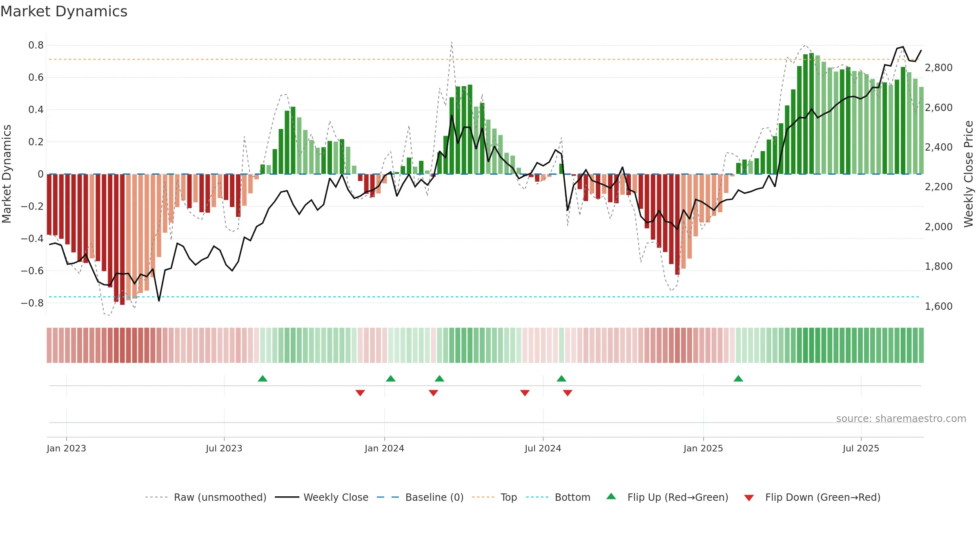Click the Jul 2024 axis label
The height and width of the screenshot is (551, 980).
point(543,448)
